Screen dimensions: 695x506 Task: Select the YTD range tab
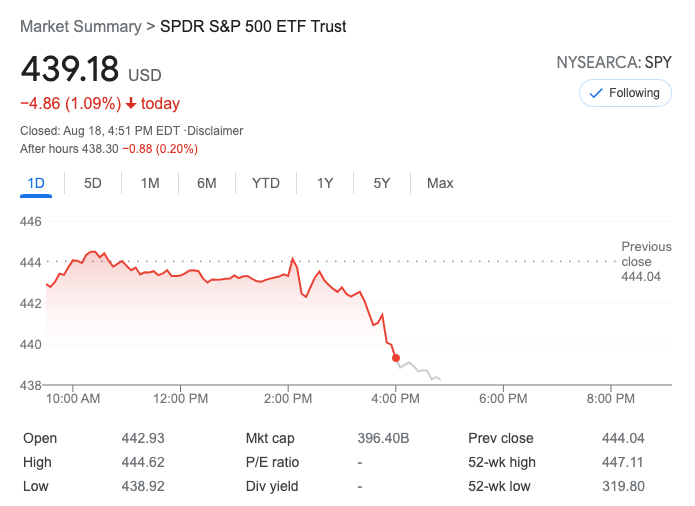266,183
